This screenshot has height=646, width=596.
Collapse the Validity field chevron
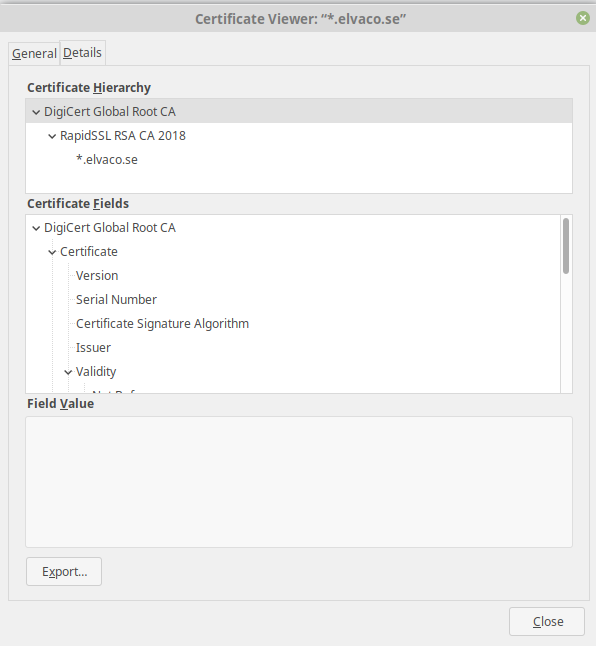pyautogui.click(x=68, y=372)
